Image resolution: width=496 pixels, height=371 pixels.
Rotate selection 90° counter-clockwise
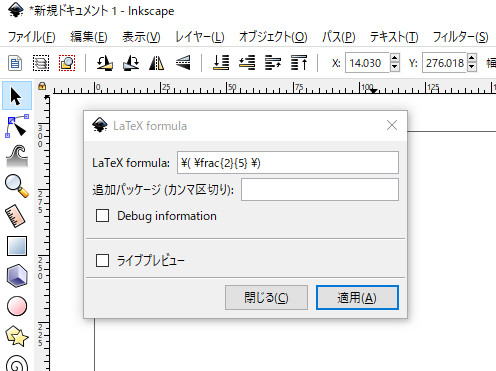click(x=105, y=63)
